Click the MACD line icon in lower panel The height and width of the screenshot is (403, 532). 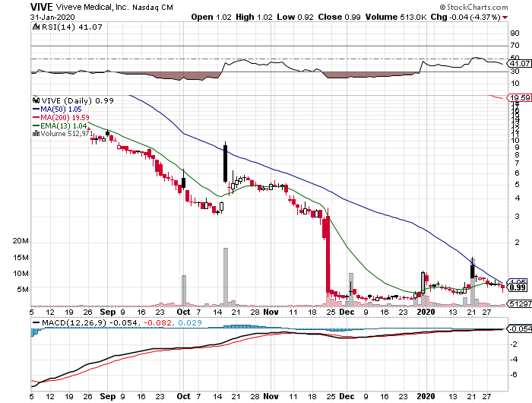(x=35, y=322)
